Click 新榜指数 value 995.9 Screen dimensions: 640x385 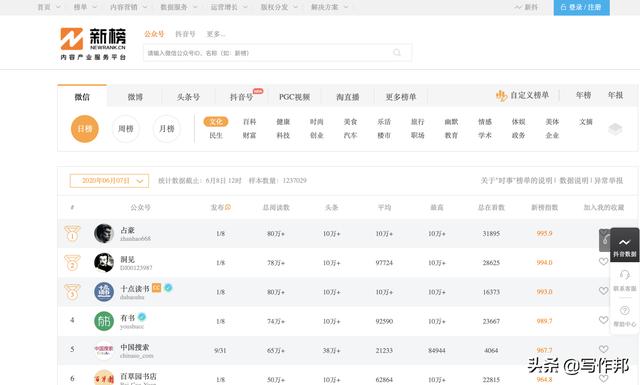[x=544, y=234]
